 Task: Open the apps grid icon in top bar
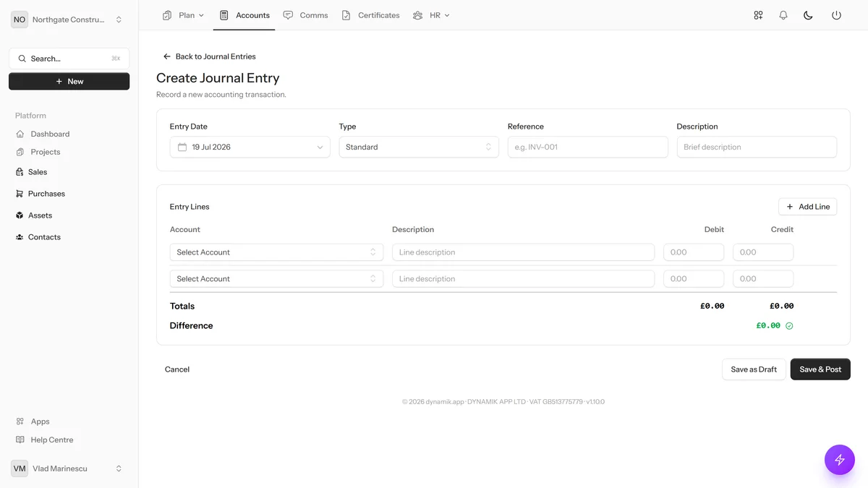click(x=758, y=15)
